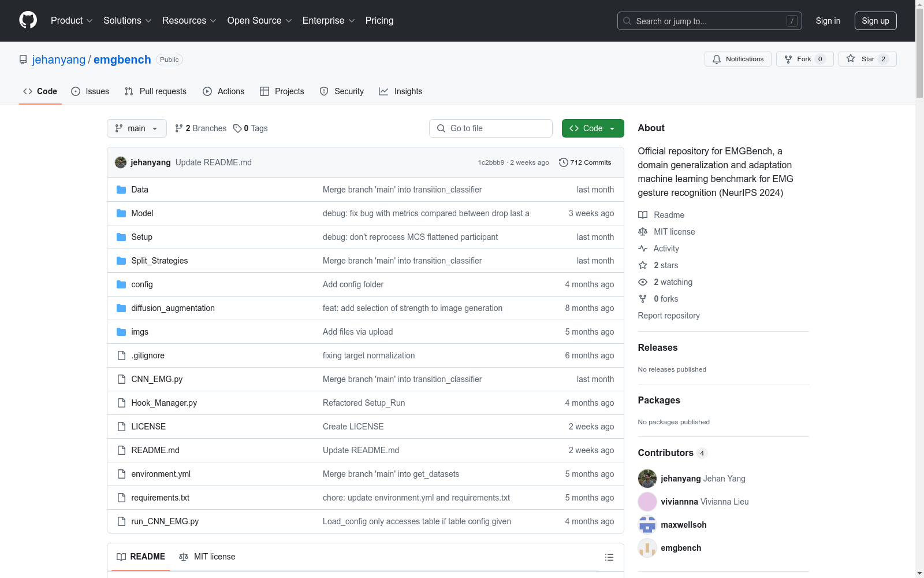Click jehanyang contributor avatar in sidebar

[x=647, y=479]
